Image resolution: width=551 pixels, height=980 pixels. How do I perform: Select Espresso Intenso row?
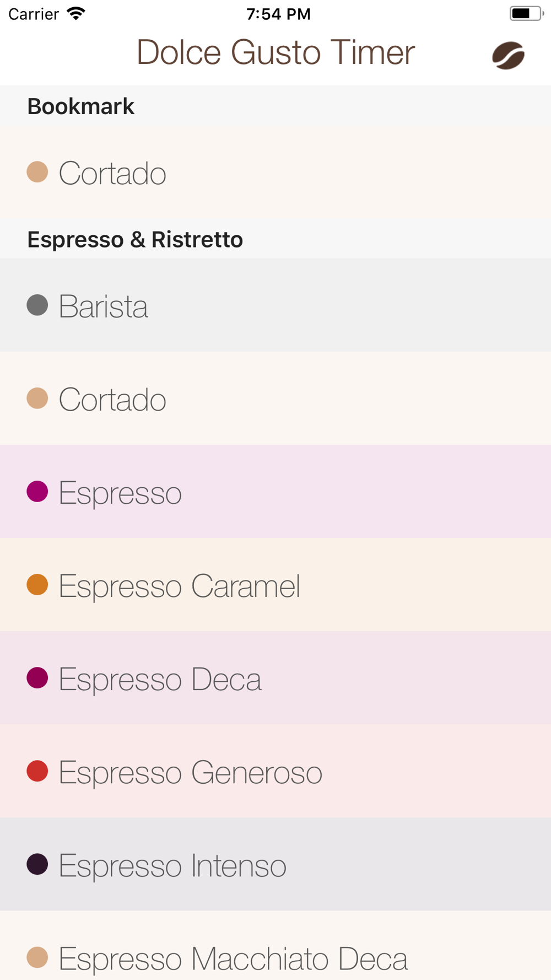tap(275, 864)
